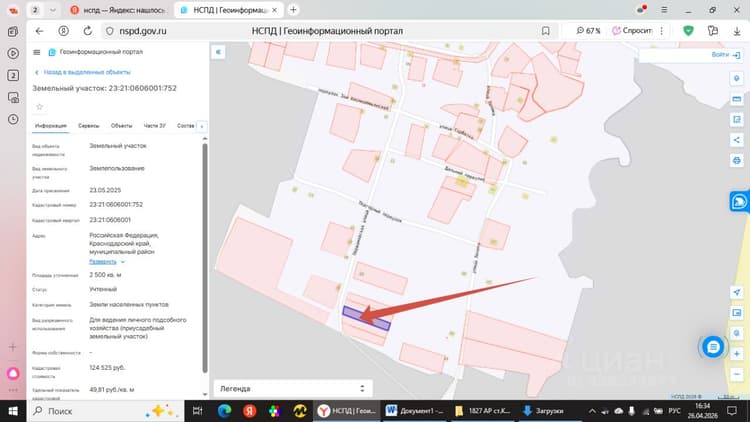Go back in the browser
750x422 pixels.
coord(39,31)
